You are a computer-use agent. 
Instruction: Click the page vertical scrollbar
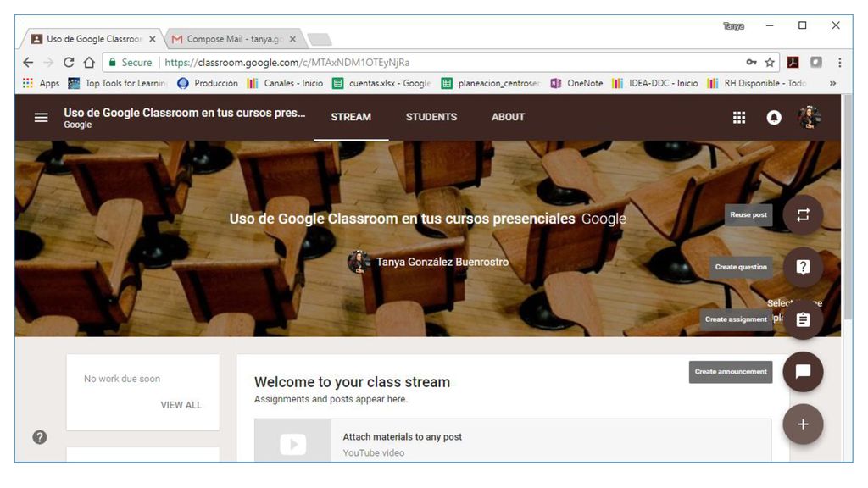pos(847,207)
